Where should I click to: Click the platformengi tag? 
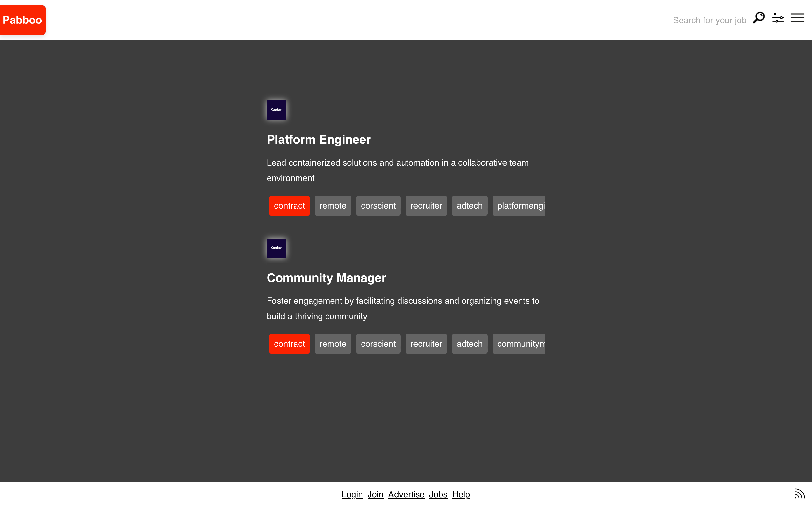518,205
